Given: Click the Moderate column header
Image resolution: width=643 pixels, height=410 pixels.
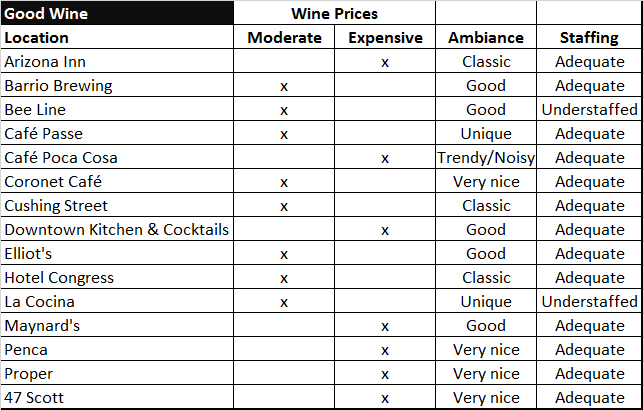Looking at the screenshot, I should tap(284, 37).
